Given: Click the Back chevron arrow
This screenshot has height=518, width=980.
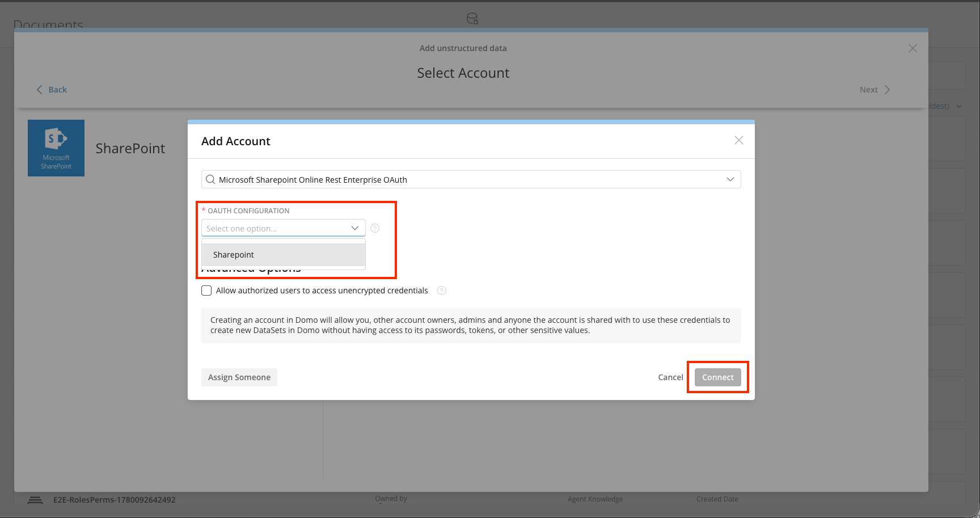Looking at the screenshot, I should pos(39,90).
